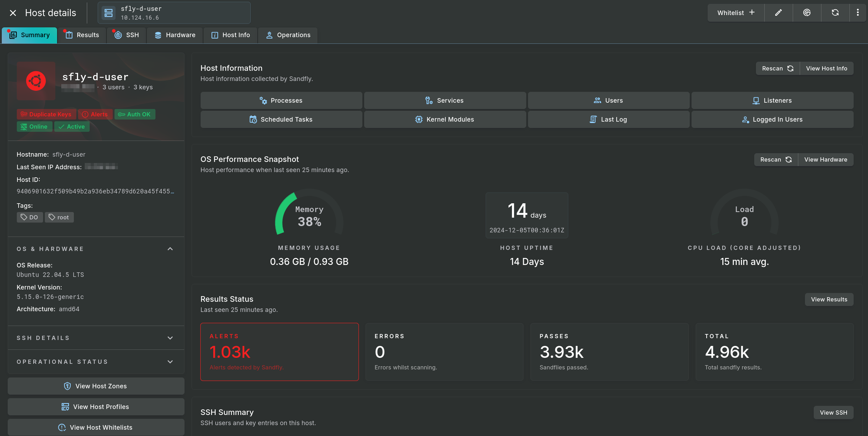Open Services host information
Image resolution: width=868 pixels, height=436 pixels.
click(445, 101)
